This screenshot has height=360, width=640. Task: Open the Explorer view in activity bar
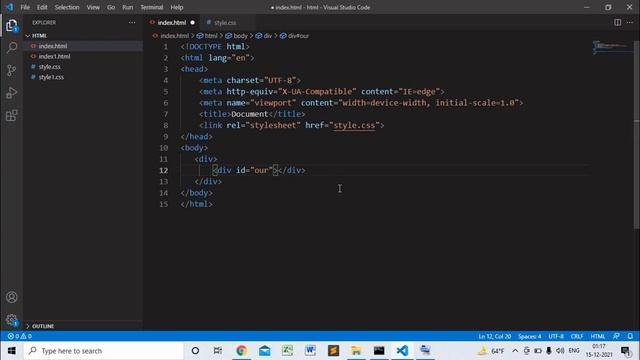[x=11, y=26]
